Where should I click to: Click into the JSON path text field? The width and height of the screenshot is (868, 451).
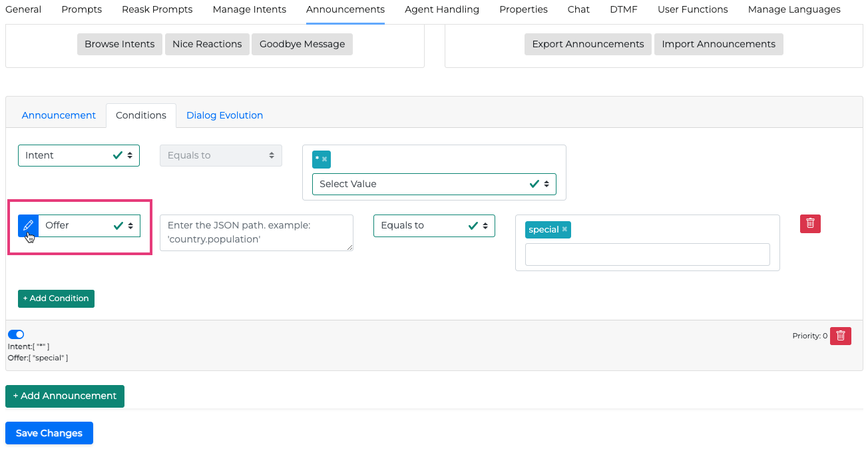(256, 232)
